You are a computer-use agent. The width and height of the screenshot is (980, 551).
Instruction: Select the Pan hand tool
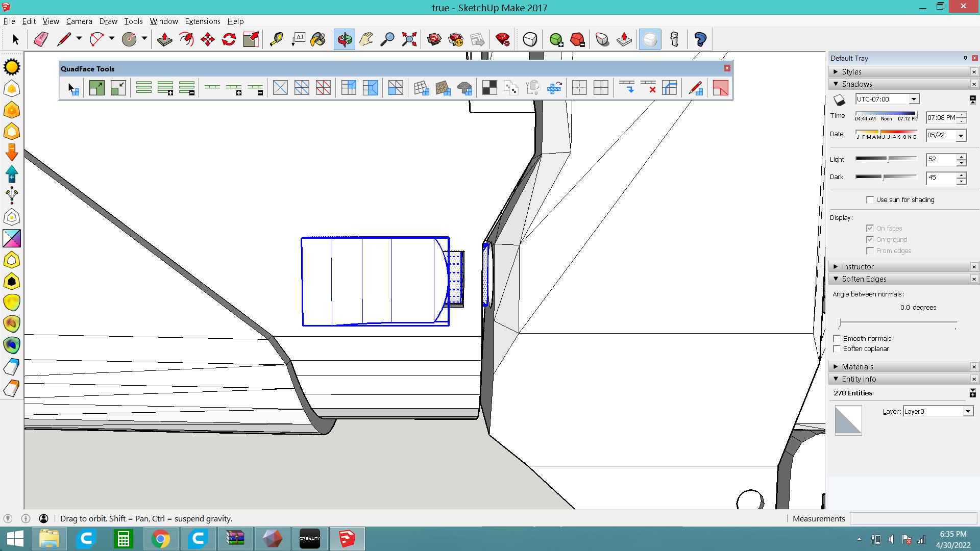tap(365, 39)
